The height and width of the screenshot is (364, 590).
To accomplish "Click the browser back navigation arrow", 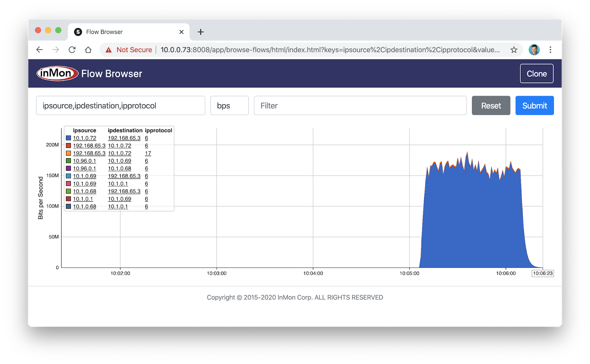I will pos(39,49).
